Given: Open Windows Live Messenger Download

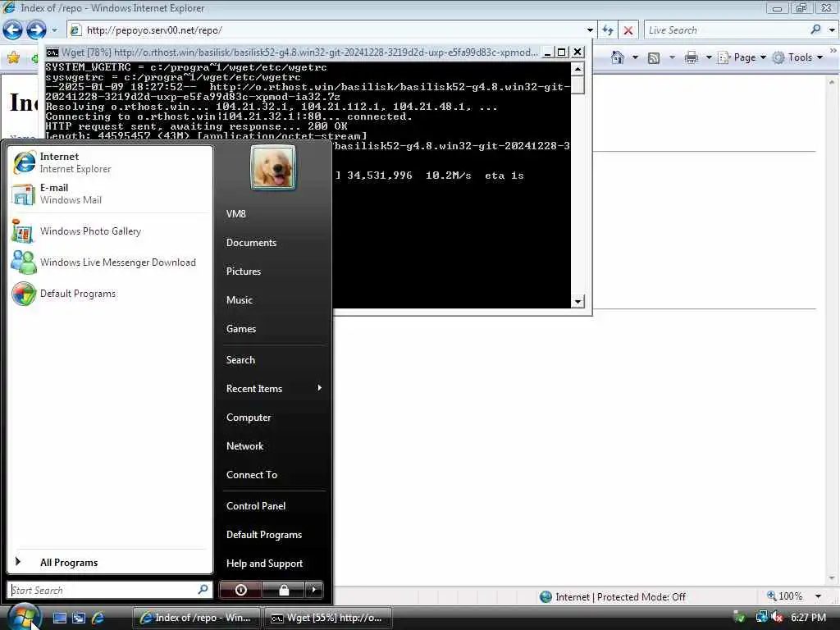Looking at the screenshot, I should click(110, 262).
